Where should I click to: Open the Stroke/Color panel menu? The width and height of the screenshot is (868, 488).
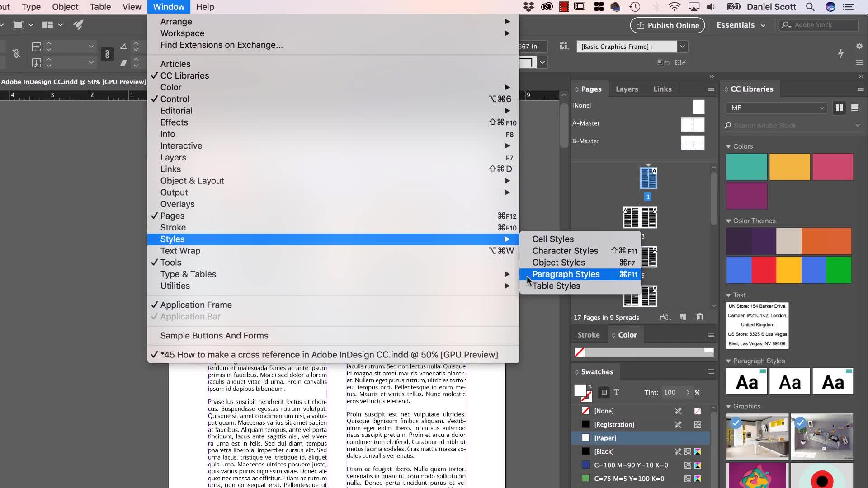coord(711,335)
